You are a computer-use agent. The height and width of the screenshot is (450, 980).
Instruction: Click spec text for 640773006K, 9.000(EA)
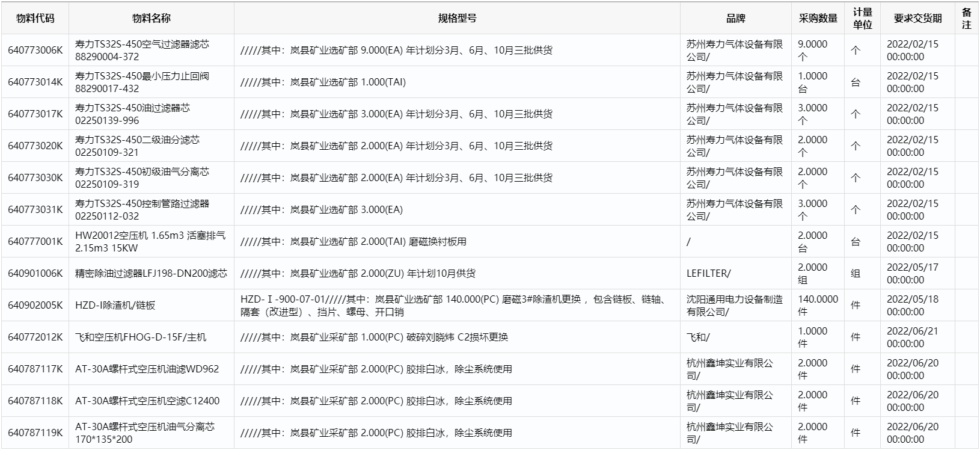[x=397, y=51]
